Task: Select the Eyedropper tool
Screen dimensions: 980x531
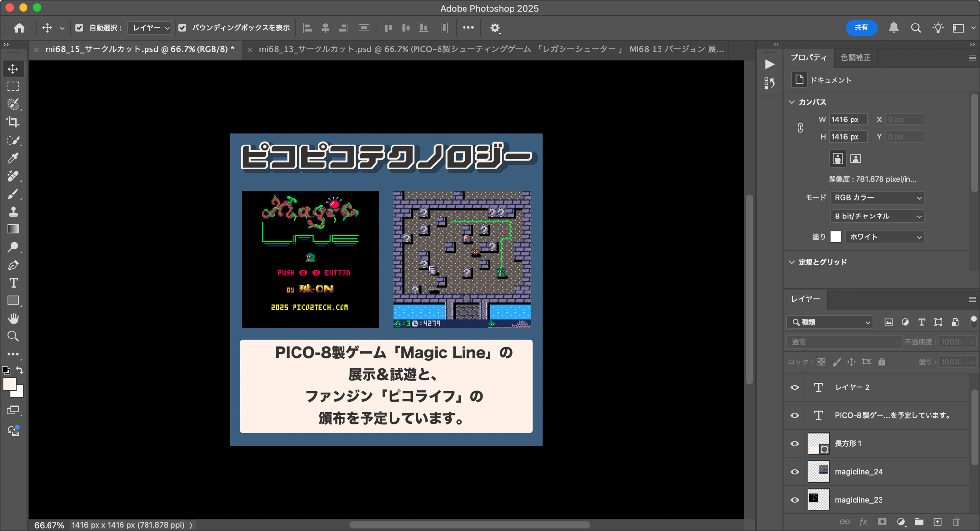Action: pyautogui.click(x=13, y=158)
